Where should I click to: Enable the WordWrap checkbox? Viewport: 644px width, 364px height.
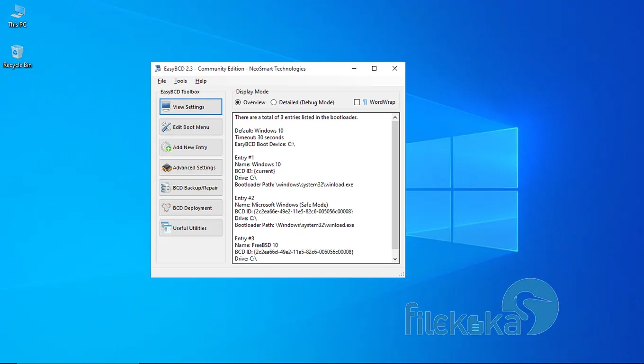[357, 102]
